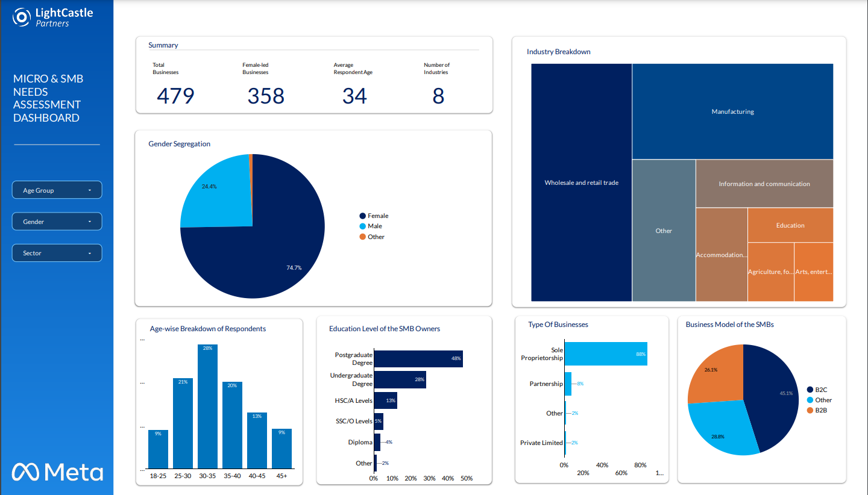
Task: Select the Partnership bar in Type Of Businesses
Action: 568,384
